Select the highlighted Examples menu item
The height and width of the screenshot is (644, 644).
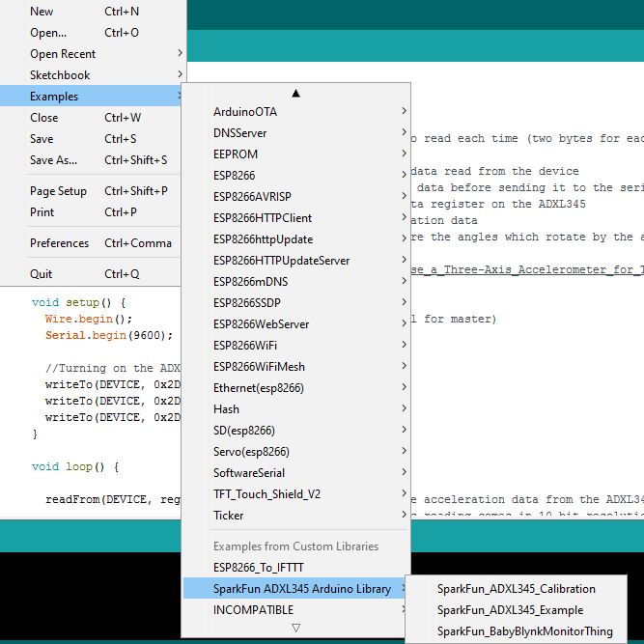91,97
